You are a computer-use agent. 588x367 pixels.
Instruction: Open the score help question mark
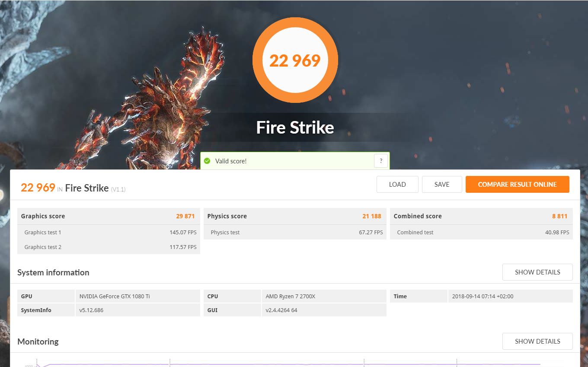[381, 160]
